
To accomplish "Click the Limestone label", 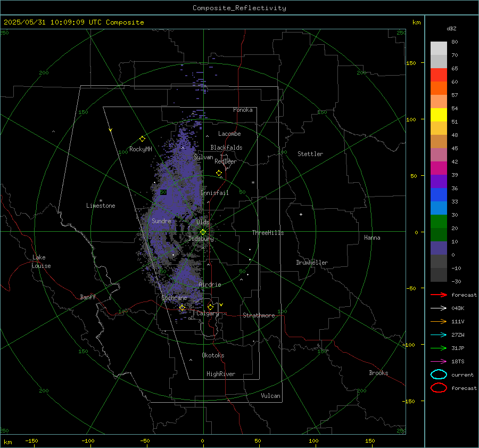I will 101,206.
